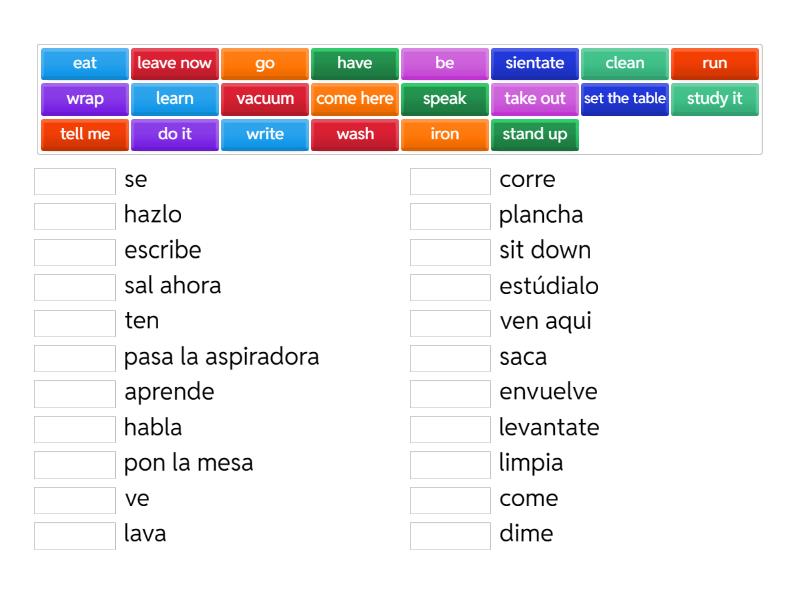800x600 pixels.
Task: Click the green 'study it' tile
Action: (715, 99)
